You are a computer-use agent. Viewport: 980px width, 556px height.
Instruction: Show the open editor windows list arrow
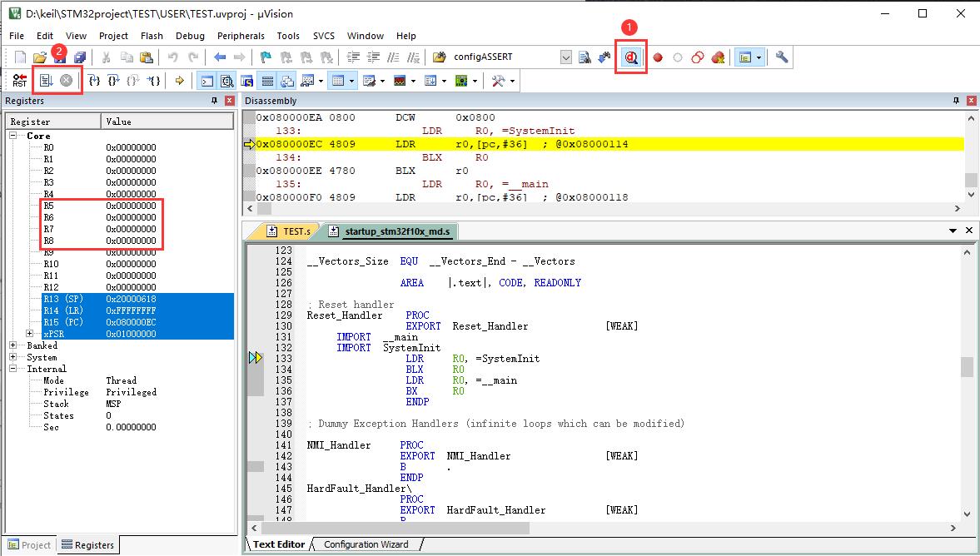[x=953, y=231]
